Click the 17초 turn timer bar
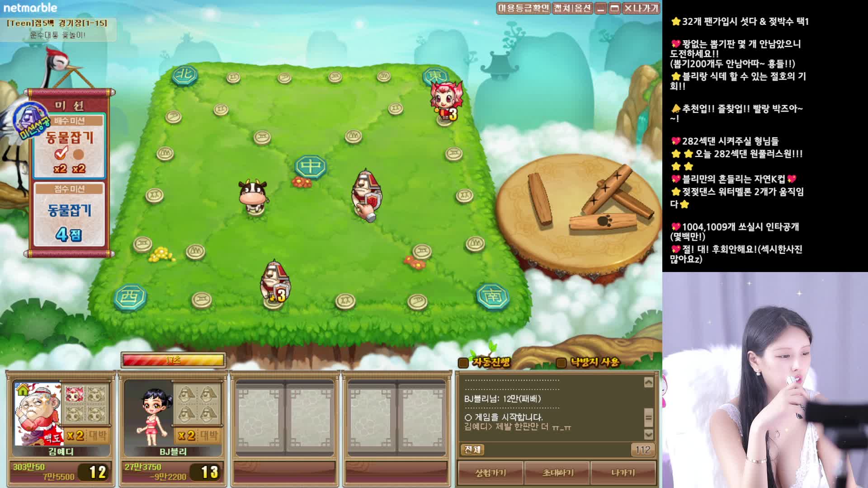 (x=173, y=360)
